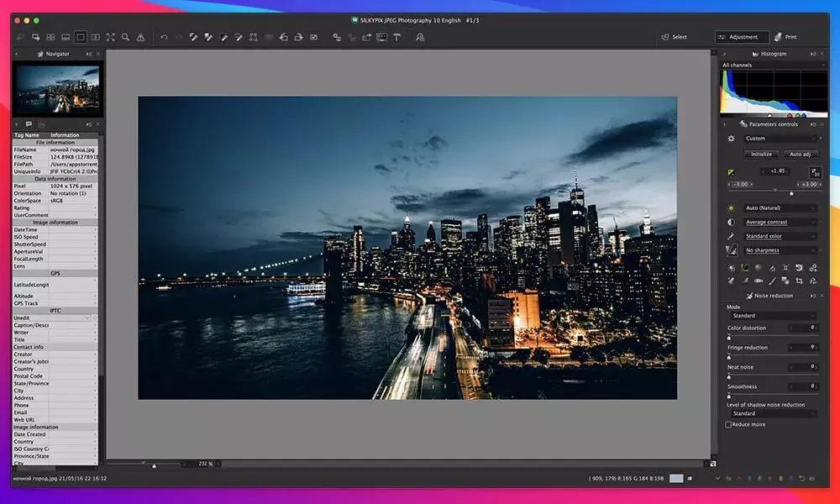840x504 pixels.
Task: Click the fullscreen expand arrows icon
Action: pyautogui.click(x=110, y=37)
